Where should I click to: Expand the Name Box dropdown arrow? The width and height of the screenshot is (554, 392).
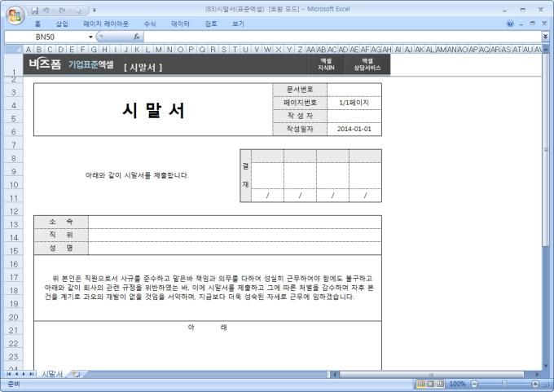pos(90,37)
